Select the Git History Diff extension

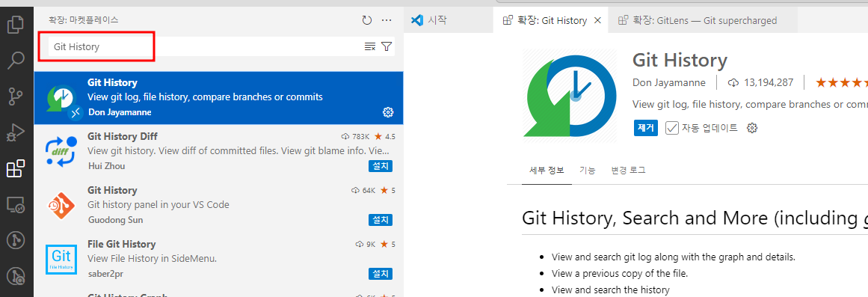pos(218,151)
